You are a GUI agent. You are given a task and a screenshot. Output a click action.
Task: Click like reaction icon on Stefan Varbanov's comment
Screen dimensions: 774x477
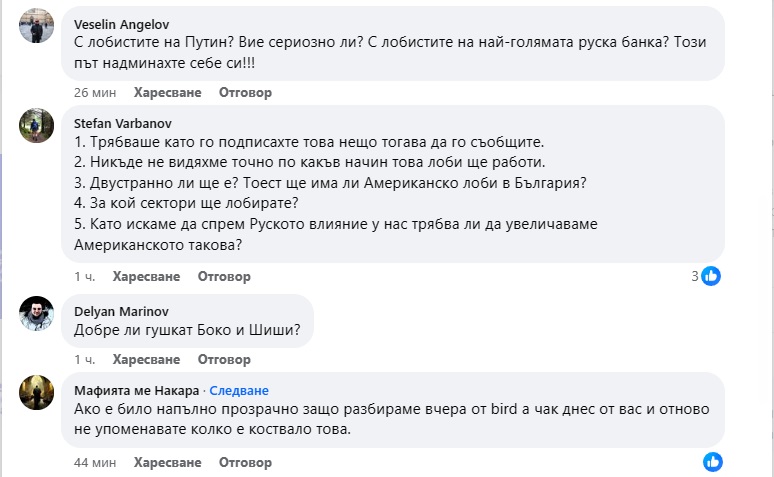click(711, 276)
